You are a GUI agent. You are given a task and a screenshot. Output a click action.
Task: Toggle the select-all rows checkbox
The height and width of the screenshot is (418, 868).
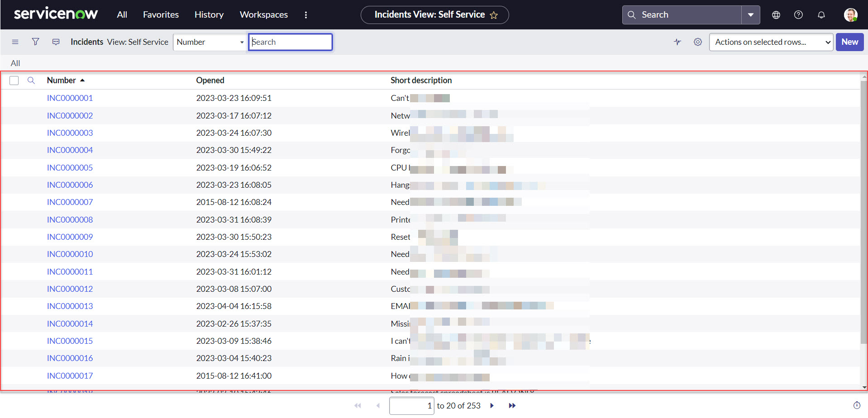tap(14, 80)
